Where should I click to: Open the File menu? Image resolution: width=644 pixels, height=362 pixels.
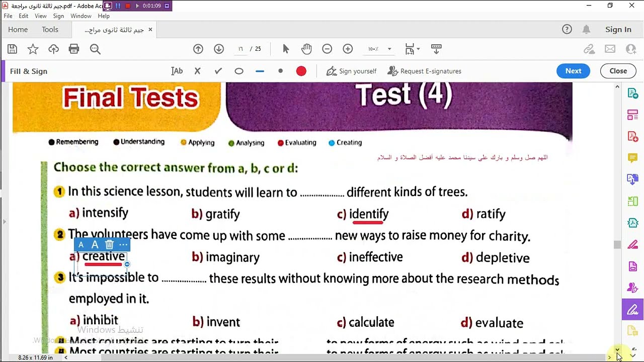point(8,16)
